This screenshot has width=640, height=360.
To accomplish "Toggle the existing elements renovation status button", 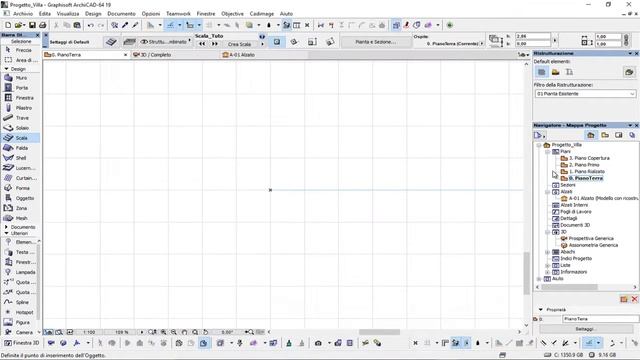I will pyautogui.click(x=542, y=72).
